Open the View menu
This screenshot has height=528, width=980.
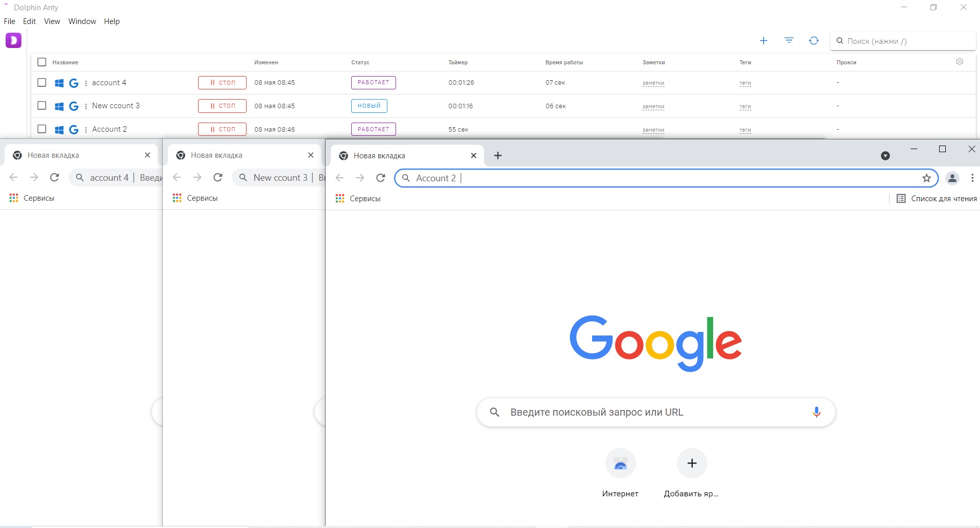(52, 21)
